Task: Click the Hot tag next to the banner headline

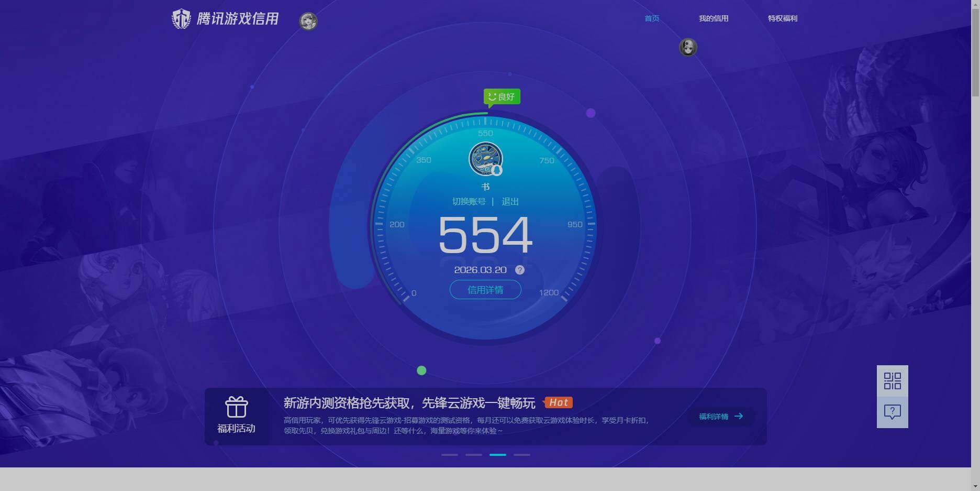Action: pos(558,402)
